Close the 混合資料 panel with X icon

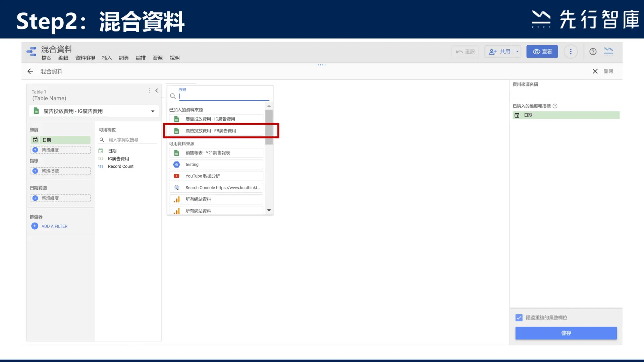[595, 71]
